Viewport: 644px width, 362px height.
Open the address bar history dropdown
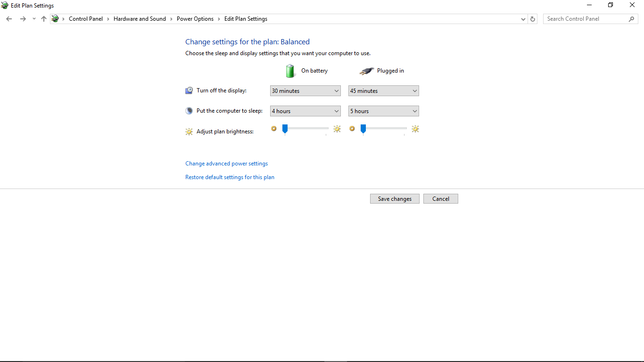point(523,18)
